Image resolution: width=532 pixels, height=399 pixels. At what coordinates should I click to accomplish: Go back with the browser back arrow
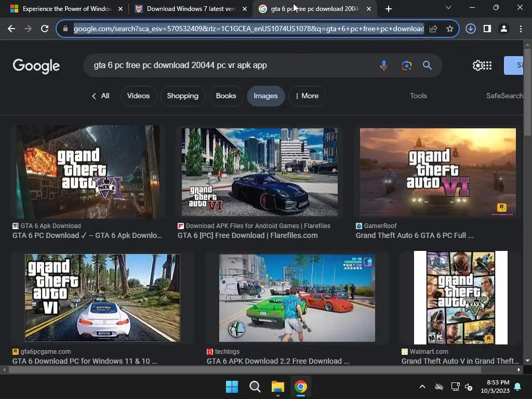point(11,29)
